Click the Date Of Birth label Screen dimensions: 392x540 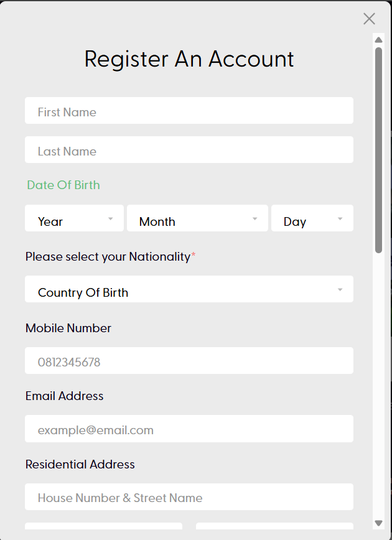click(x=63, y=185)
